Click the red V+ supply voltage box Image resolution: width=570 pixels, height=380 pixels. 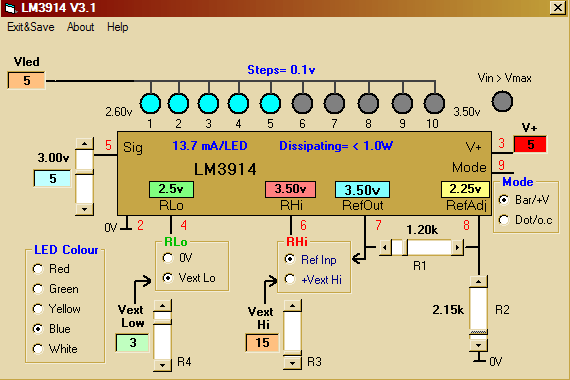pos(530,144)
